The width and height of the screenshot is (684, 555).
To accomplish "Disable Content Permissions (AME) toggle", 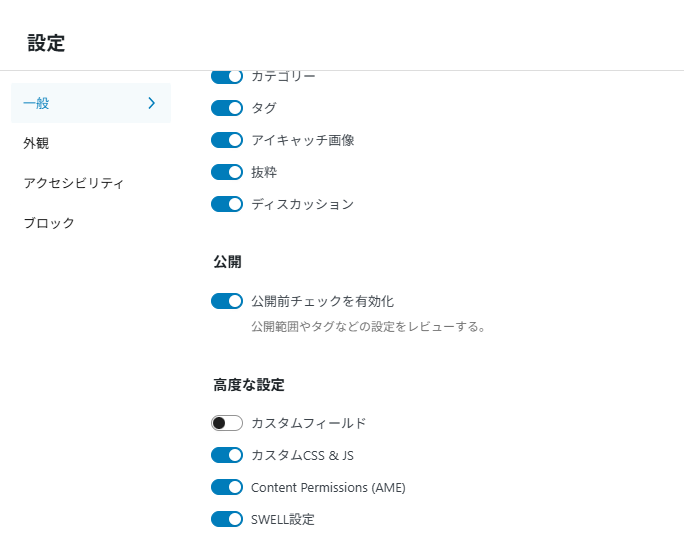I will click(227, 487).
